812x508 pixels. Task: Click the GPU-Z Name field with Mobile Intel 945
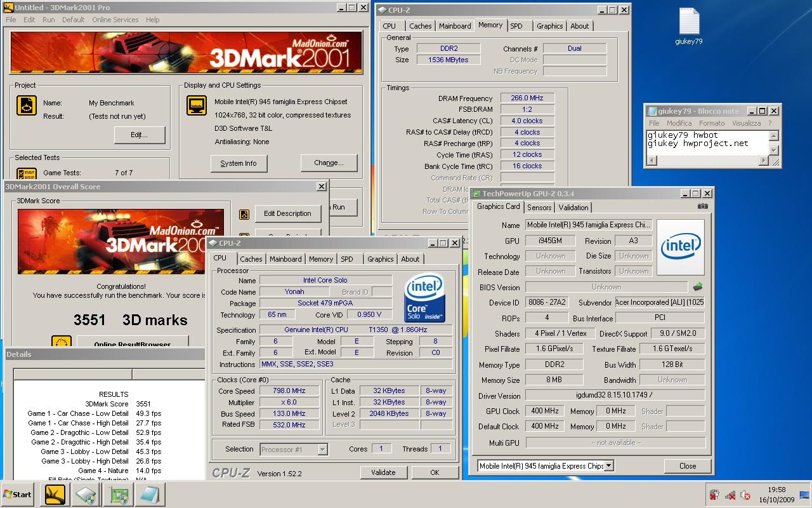coord(588,225)
